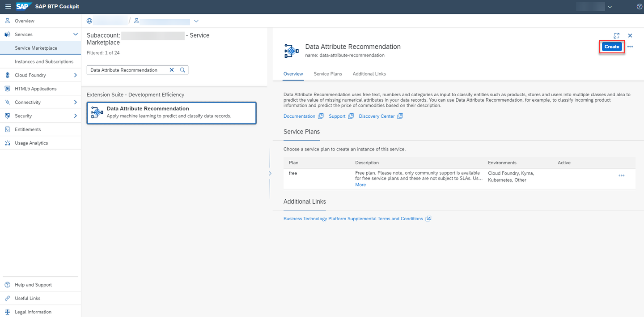Image resolution: width=644 pixels, height=317 pixels.
Task: Open actions menu for free plan
Action: (621, 176)
